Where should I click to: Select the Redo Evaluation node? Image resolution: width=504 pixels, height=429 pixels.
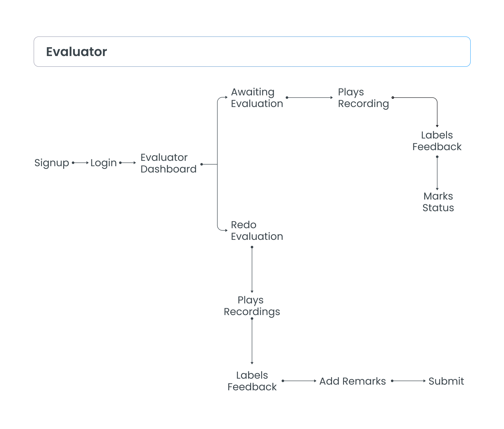[257, 230]
